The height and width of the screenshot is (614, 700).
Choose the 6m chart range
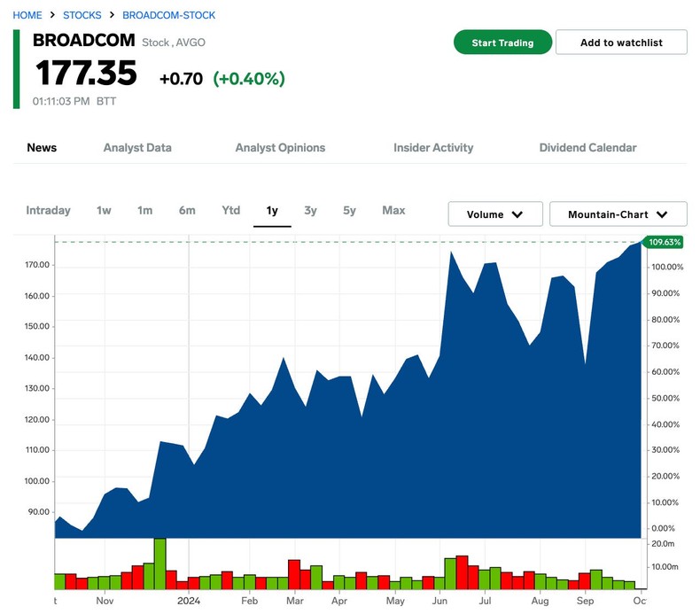[187, 211]
